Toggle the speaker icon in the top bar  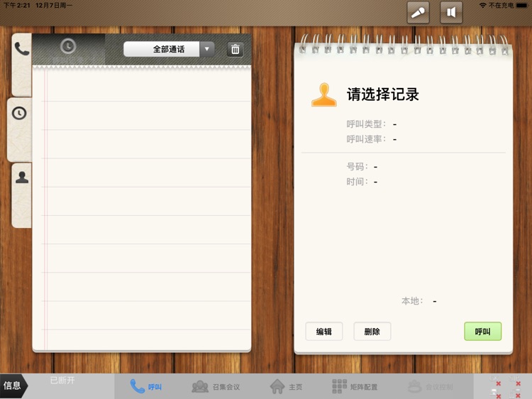point(451,13)
